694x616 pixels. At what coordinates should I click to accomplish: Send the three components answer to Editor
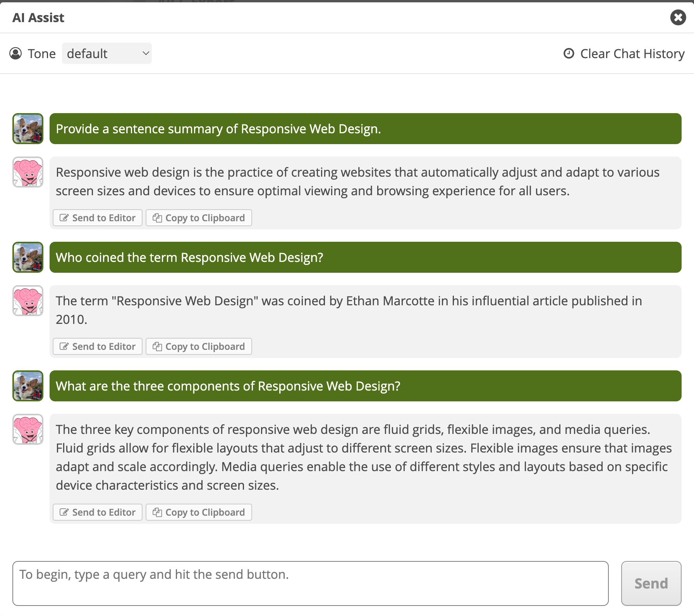[98, 512]
